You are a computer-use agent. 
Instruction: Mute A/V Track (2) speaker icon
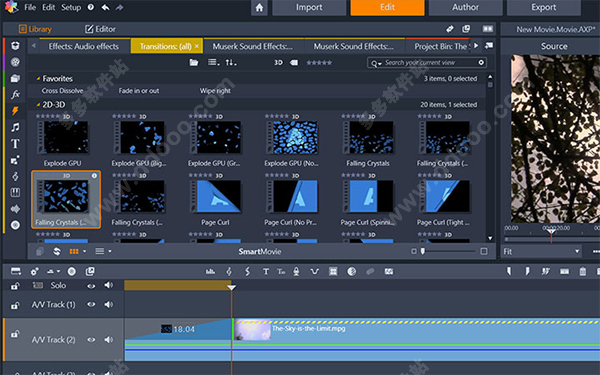109,339
